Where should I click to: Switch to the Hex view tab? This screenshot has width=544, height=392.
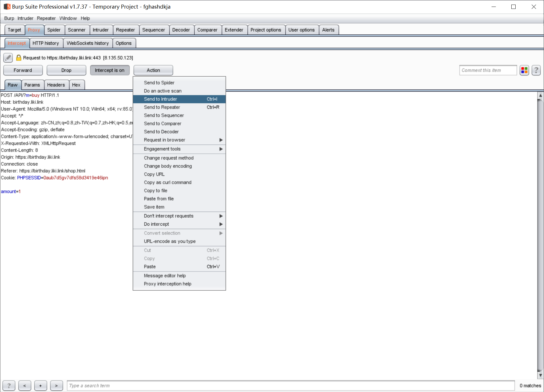click(x=76, y=85)
